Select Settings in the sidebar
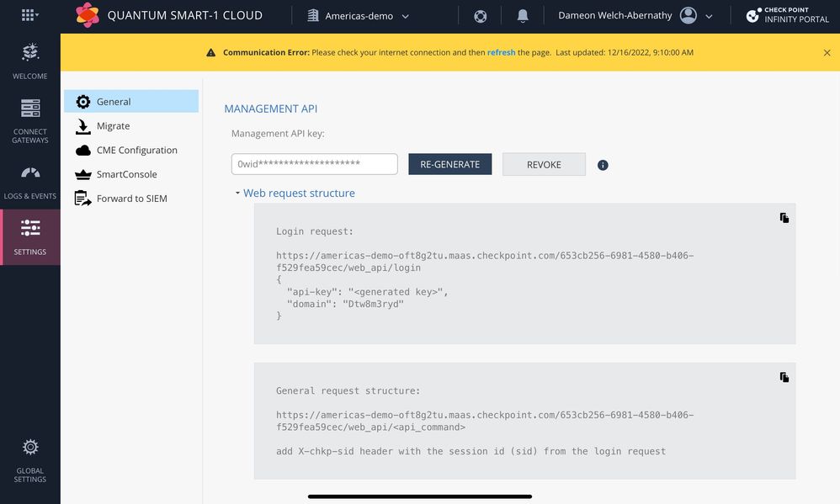 30,236
